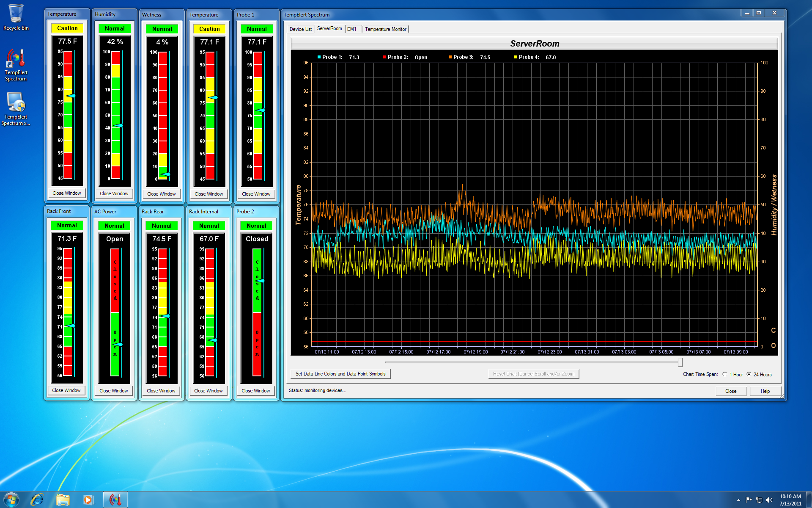Click the Humidity gauge 42 % pointer
Image resolution: width=812 pixels, height=508 pixels.
(118, 126)
